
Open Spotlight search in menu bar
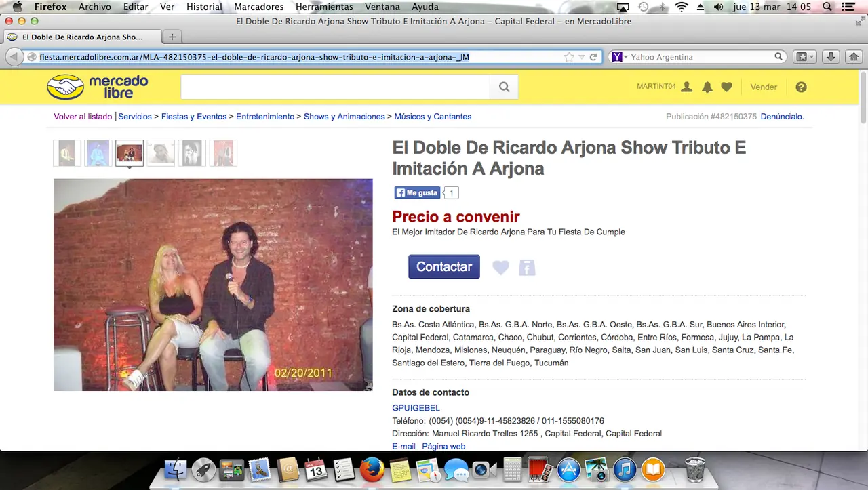(x=827, y=7)
